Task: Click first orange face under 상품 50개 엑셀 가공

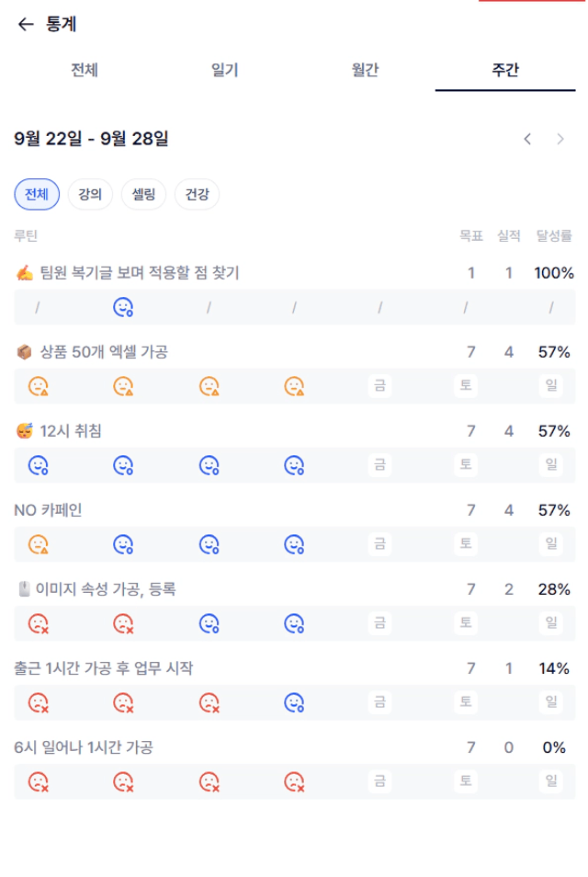Action: [38, 386]
